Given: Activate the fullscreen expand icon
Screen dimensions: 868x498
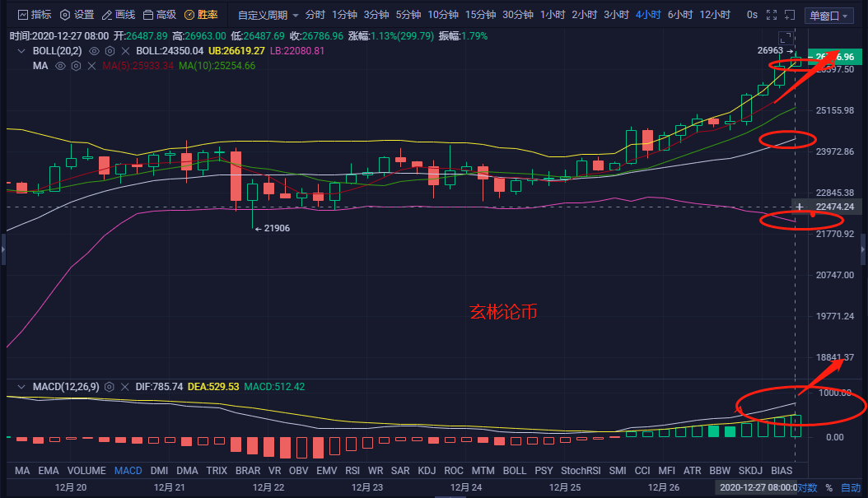Looking at the screenshot, I should 770,14.
